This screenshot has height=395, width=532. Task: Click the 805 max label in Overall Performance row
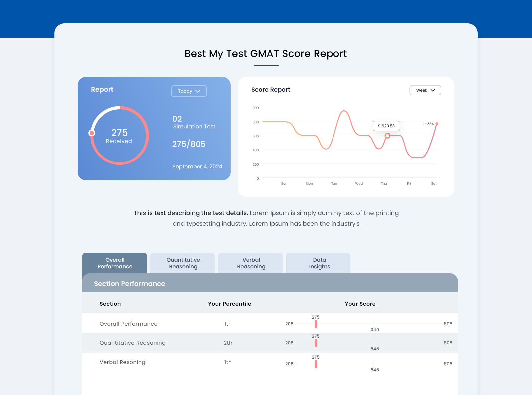[448, 324]
